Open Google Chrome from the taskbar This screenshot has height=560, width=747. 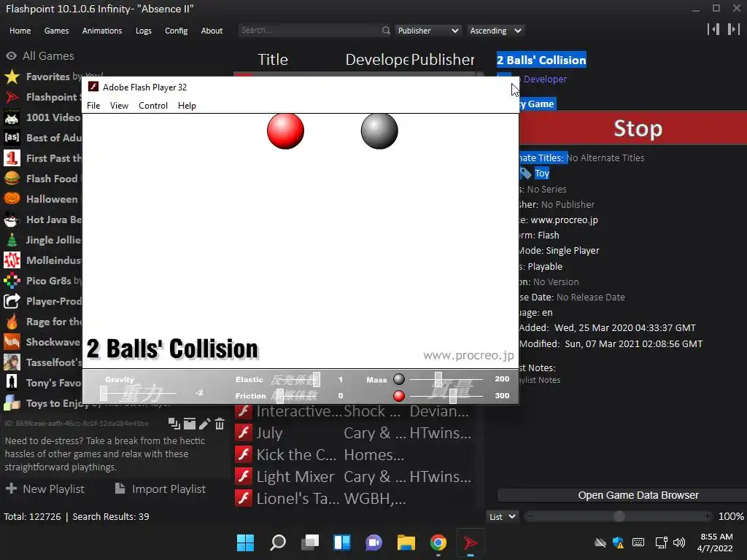click(438, 542)
